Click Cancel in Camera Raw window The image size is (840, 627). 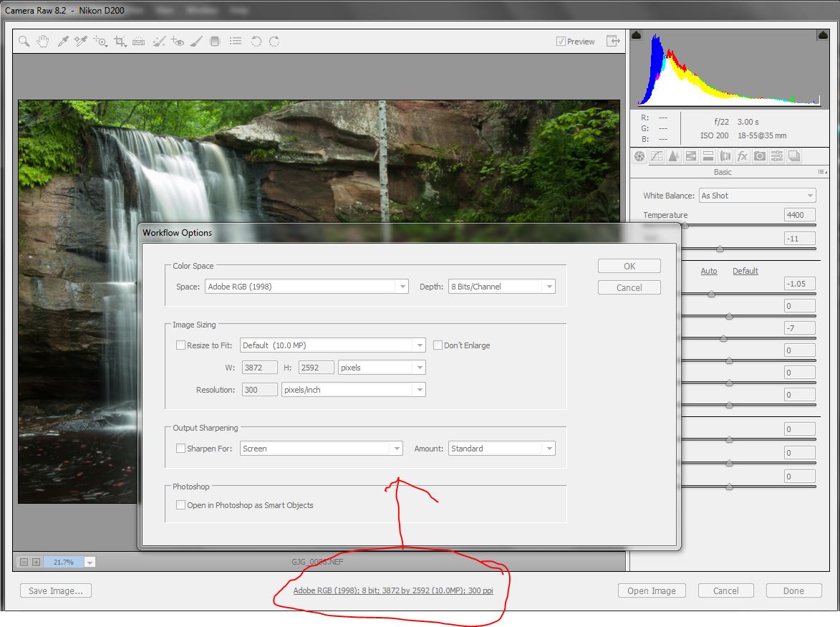pyautogui.click(x=725, y=590)
